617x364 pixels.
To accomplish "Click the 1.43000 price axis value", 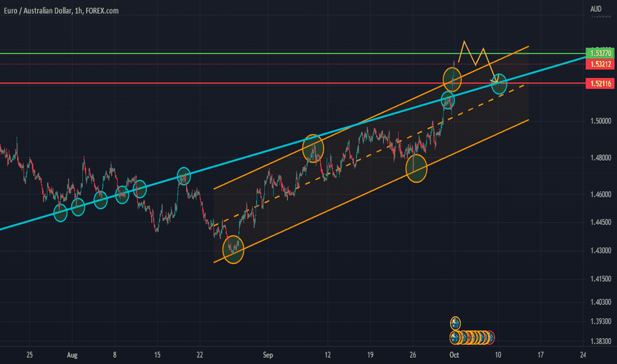I will click(x=600, y=251).
